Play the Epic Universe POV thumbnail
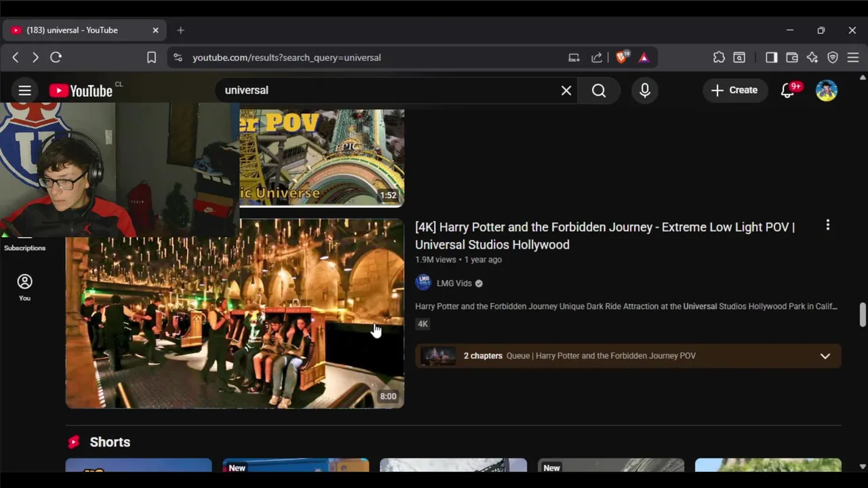The height and width of the screenshot is (488, 868). pos(322,158)
